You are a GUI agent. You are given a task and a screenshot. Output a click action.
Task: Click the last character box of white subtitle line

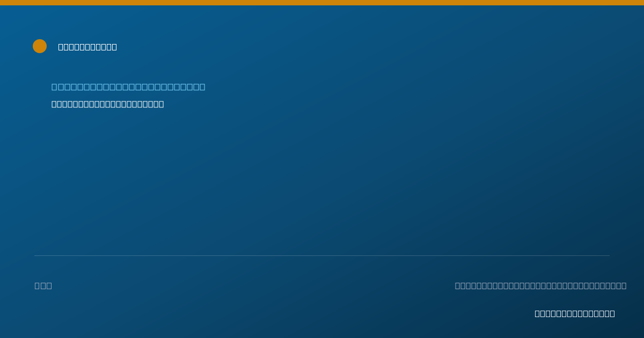pos(162,104)
